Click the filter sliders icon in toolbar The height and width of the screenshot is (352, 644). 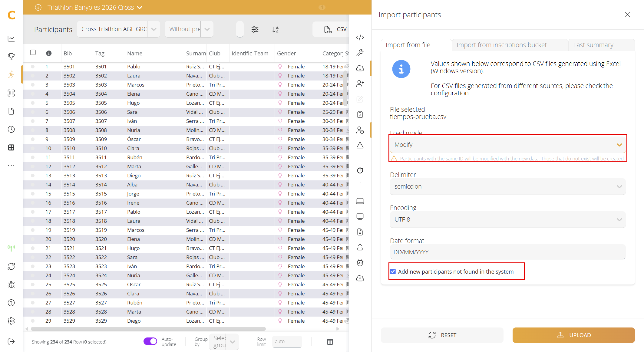pos(255,29)
